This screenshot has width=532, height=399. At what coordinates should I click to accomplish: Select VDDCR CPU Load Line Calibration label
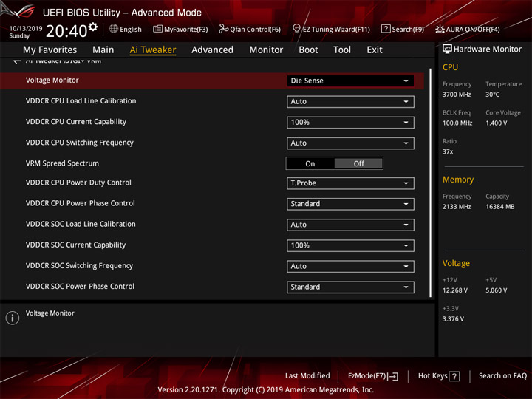click(x=81, y=101)
